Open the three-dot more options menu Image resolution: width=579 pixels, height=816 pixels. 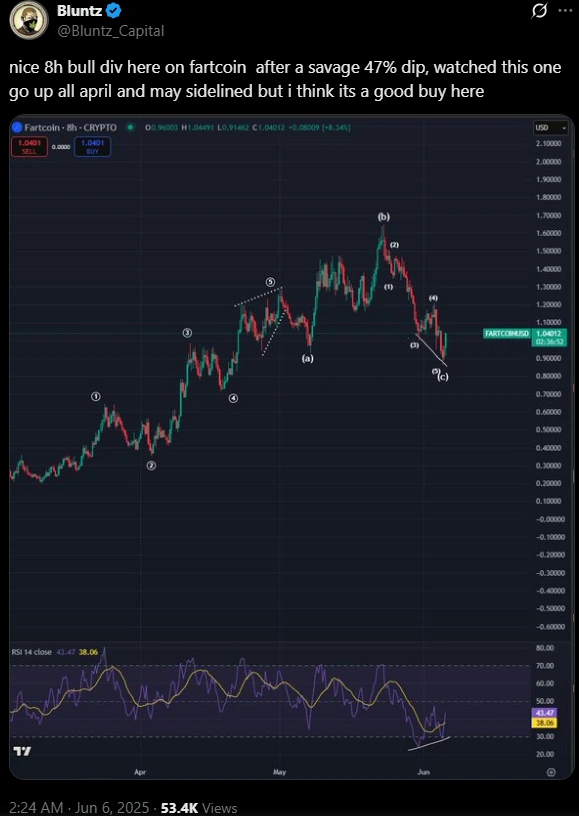click(x=565, y=11)
